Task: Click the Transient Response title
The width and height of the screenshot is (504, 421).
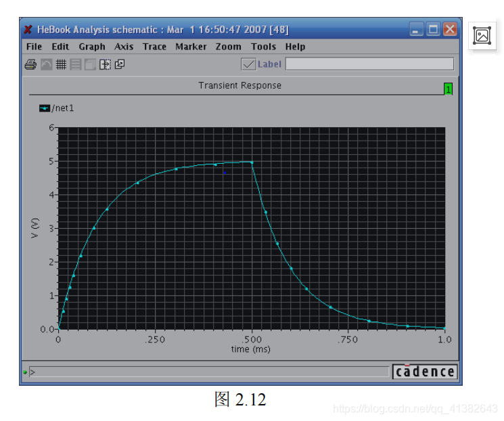Action: click(x=239, y=85)
